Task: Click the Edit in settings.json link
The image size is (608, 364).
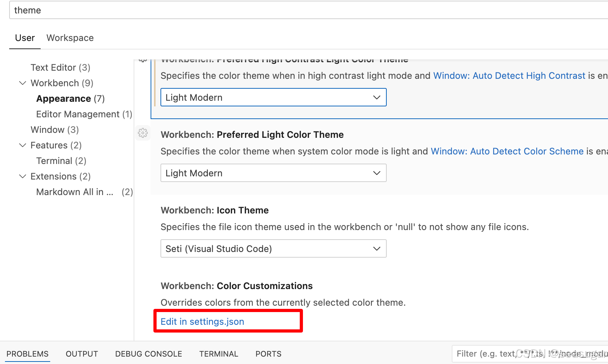Action: pyautogui.click(x=202, y=322)
